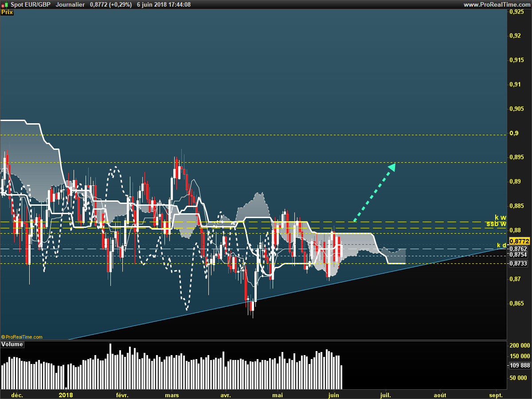Click the 200 000 volume axis label
Image resolution: width=532 pixels, height=399 pixels.
point(520,345)
